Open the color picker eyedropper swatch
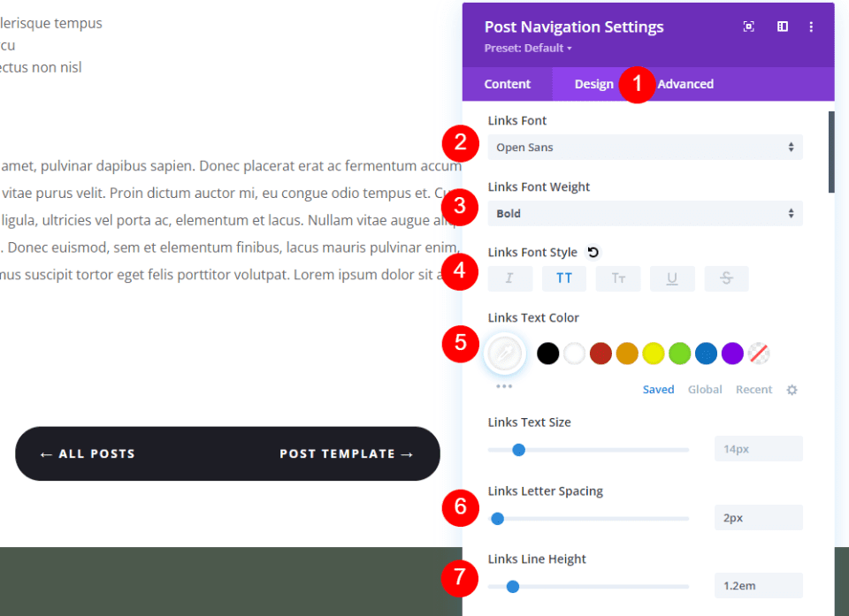The height and width of the screenshot is (616, 849). [x=506, y=354]
